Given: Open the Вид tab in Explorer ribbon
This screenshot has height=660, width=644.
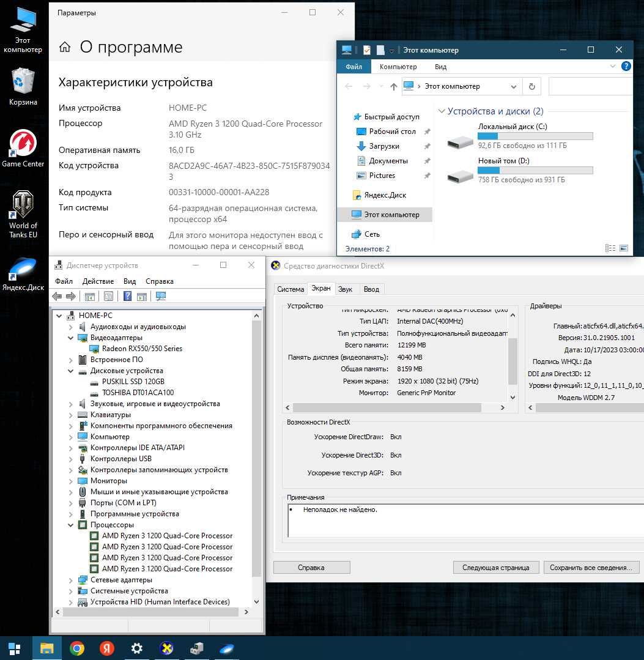Looking at the screenshot, I should point(440,67).
